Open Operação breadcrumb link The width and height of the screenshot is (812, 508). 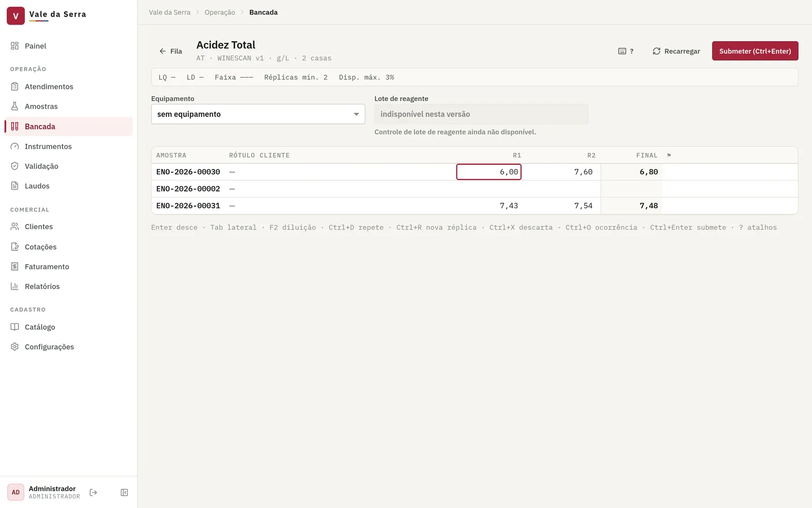tap(220, 12)
